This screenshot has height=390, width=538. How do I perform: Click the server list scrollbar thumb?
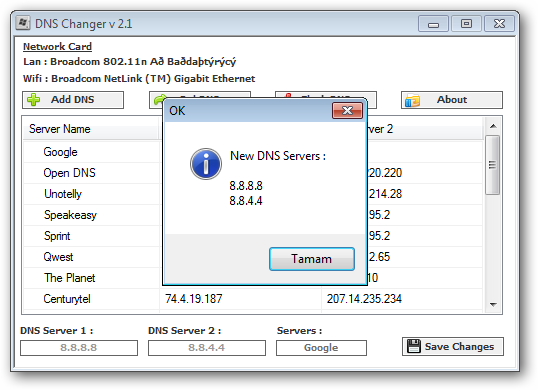click(493, 165)
